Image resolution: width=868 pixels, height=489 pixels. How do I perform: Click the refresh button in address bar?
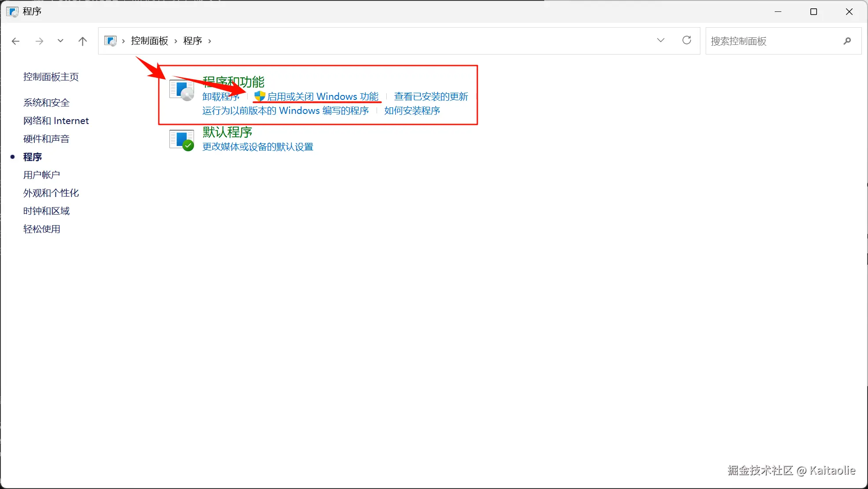[x=686, y=40]
